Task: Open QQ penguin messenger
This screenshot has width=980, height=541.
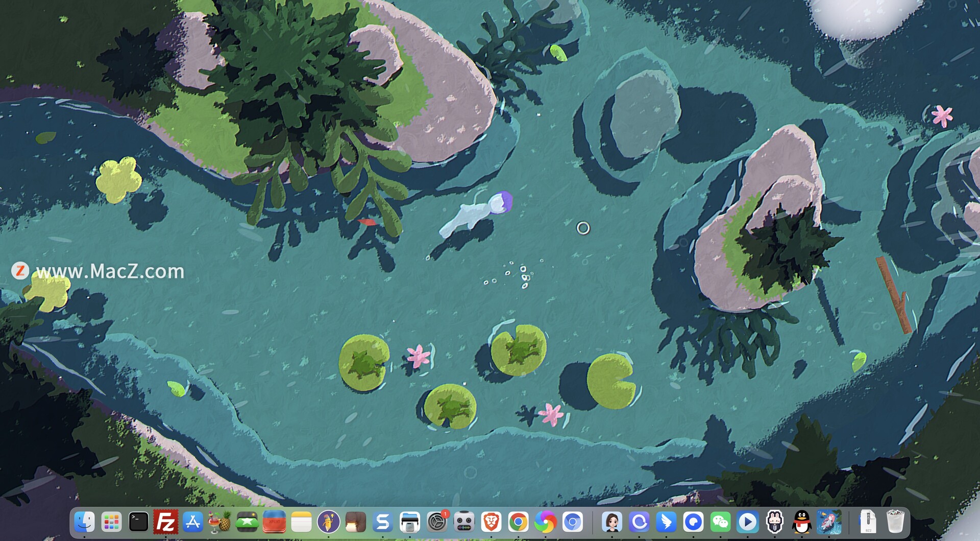Action: [802, 522]
